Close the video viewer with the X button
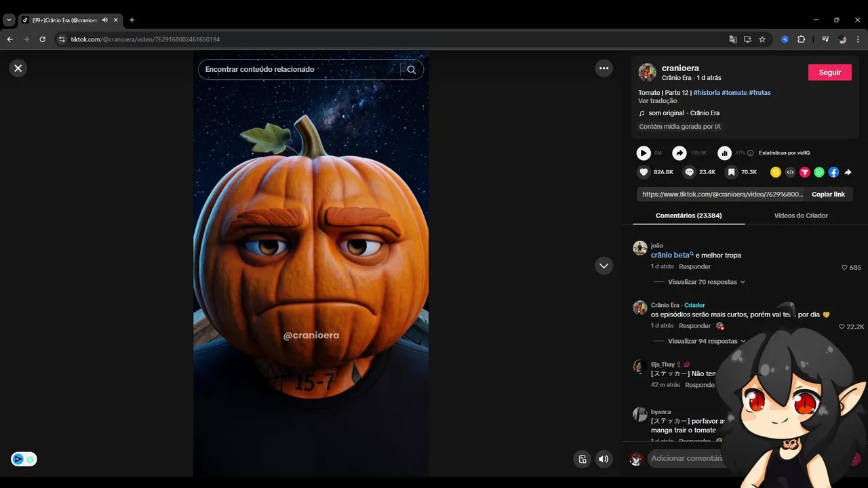 [18, 68]
